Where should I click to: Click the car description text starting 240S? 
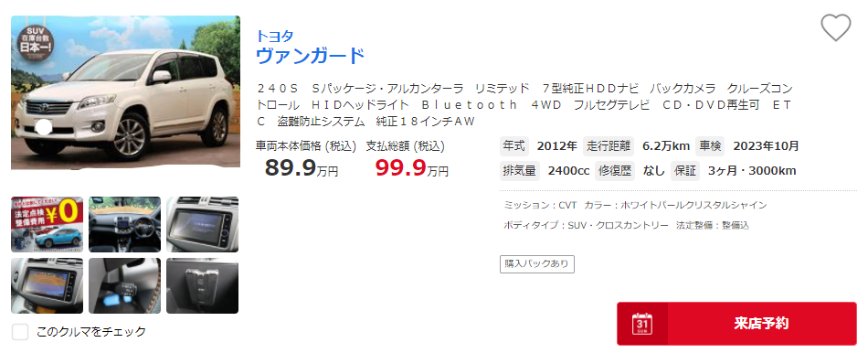tap(524, 105)
